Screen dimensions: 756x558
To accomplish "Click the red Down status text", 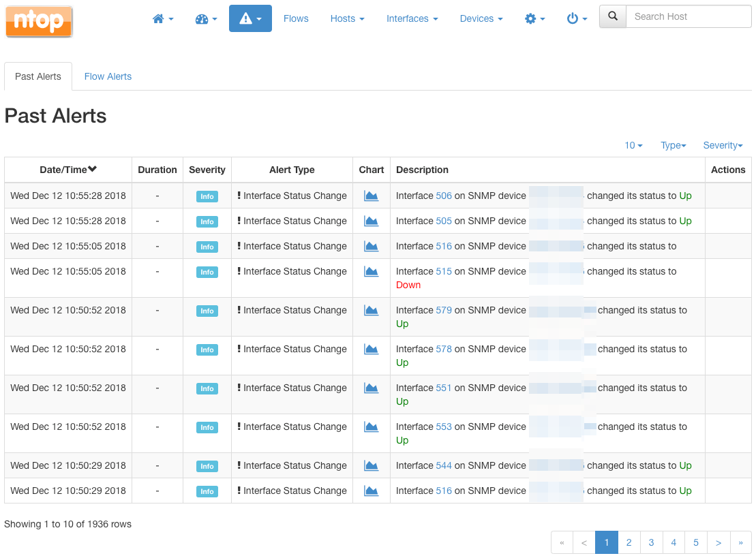I will pos(408,285).
